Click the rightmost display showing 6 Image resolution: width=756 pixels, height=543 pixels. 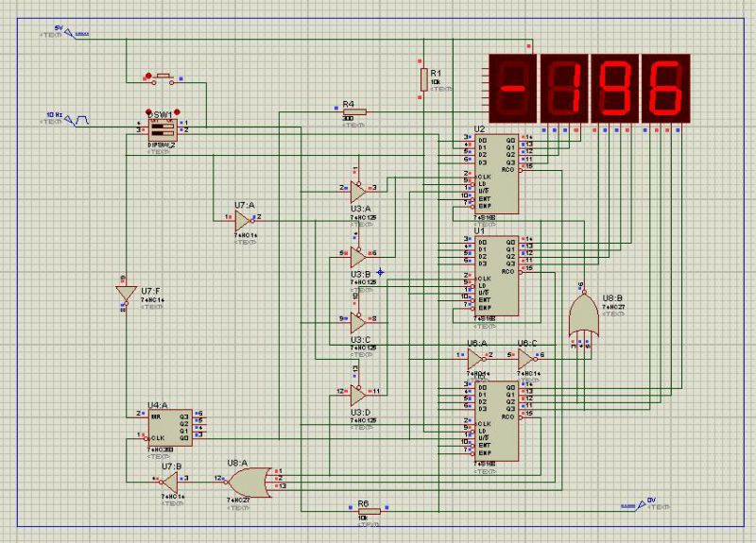(666, 88)
